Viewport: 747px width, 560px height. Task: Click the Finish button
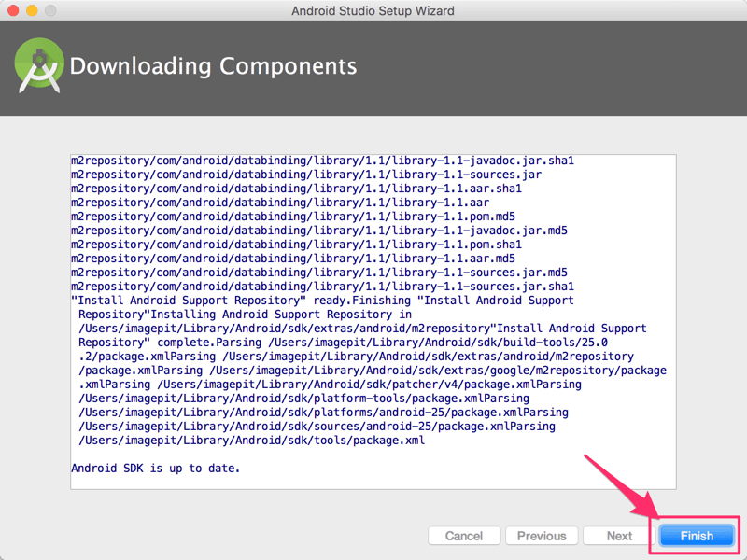[x=696, y=536]
